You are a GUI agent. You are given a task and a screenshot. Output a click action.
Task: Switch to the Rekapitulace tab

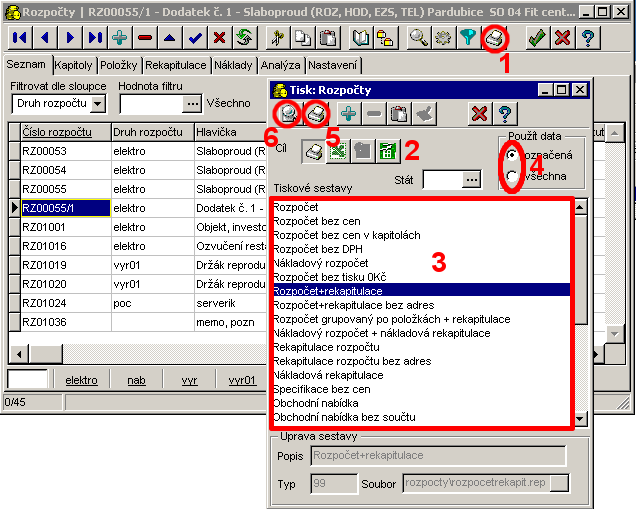point(176,65)
